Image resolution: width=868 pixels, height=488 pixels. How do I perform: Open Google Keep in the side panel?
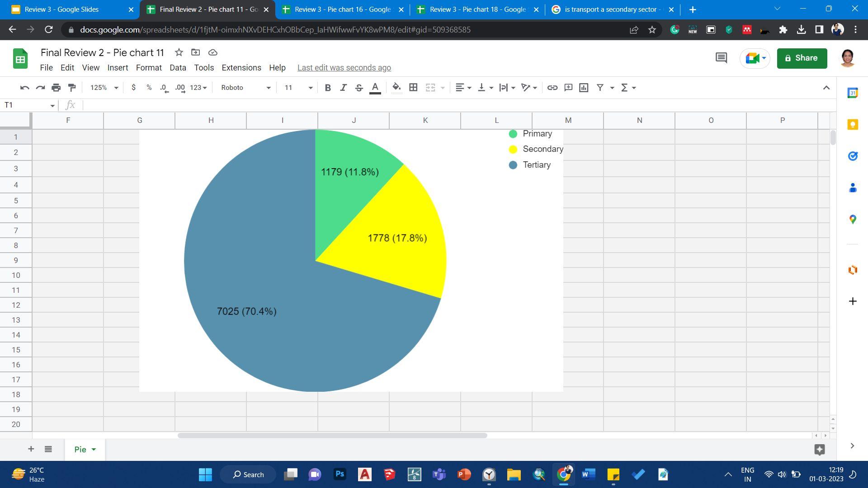(853, 125)
